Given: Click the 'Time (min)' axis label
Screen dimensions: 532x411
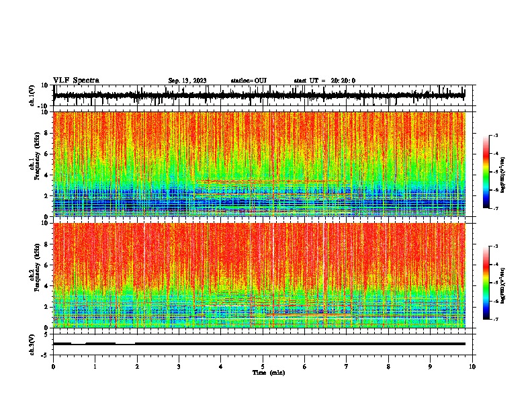Looking at the screenshot, I should (x=269, y=373).
